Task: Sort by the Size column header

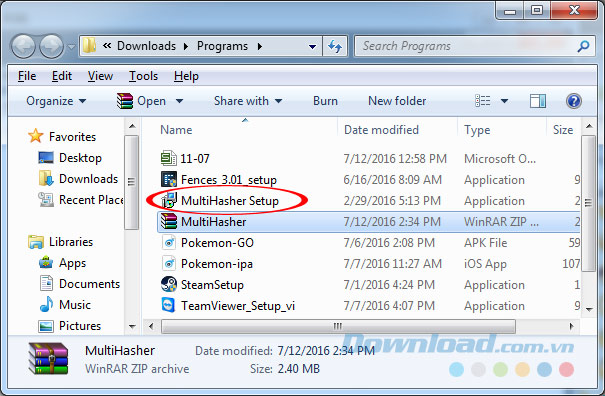Action: pos(563,130)
